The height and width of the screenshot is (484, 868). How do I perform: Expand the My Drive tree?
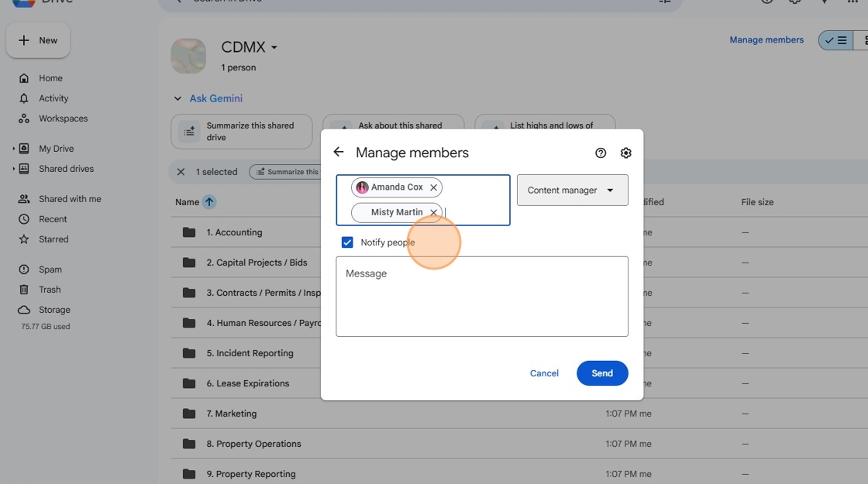(14, 149)
